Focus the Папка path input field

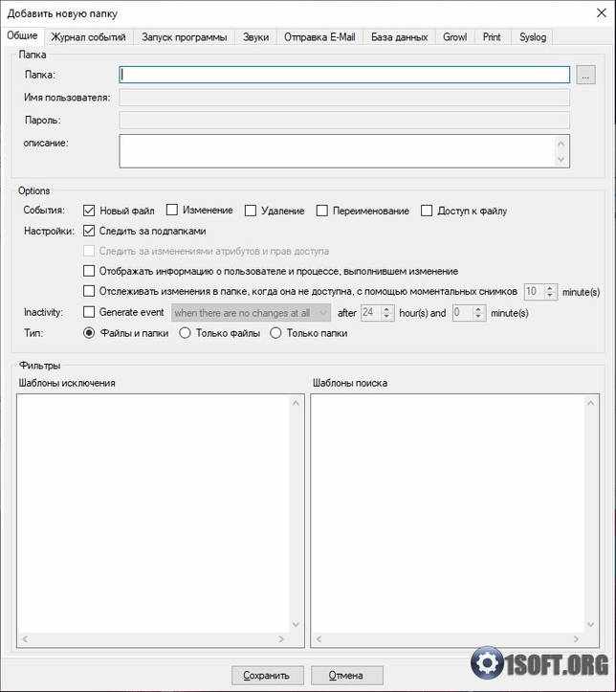344,75
